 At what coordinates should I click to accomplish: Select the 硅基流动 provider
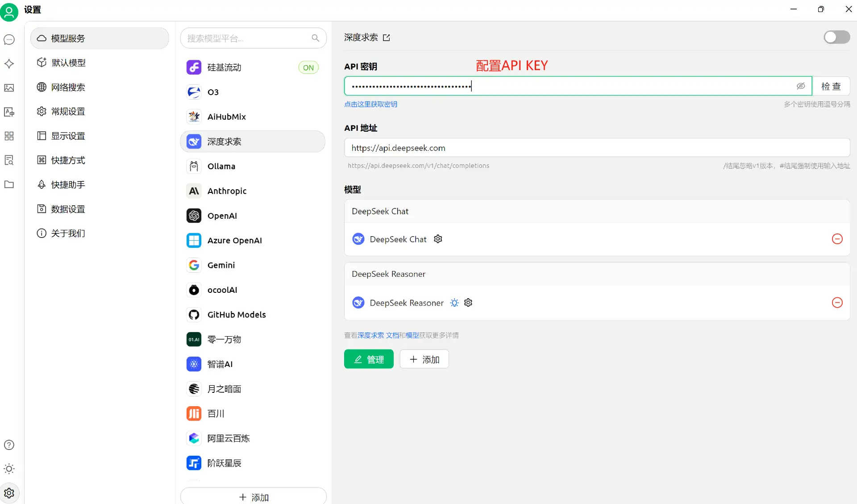[253, 67]
